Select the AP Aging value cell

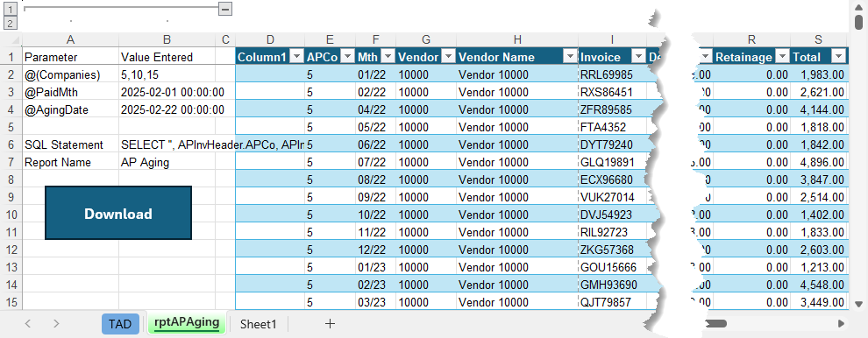[x=167, y=163]
